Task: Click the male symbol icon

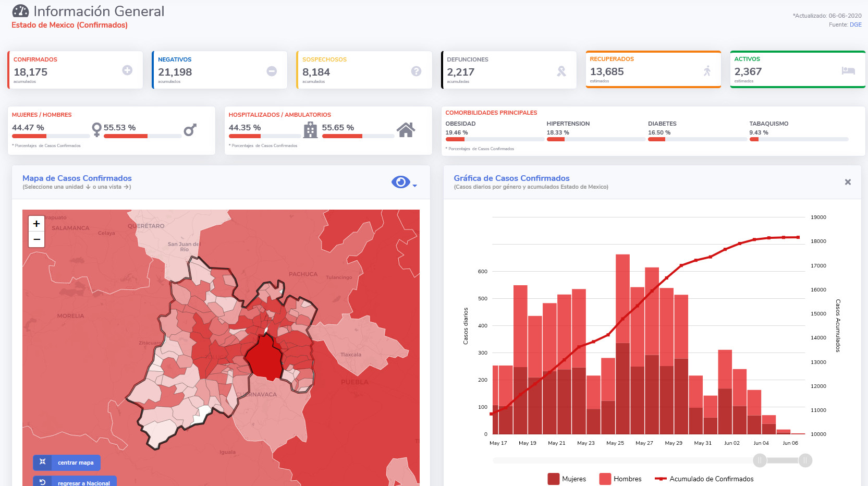Action: click(x=190, y=130)
